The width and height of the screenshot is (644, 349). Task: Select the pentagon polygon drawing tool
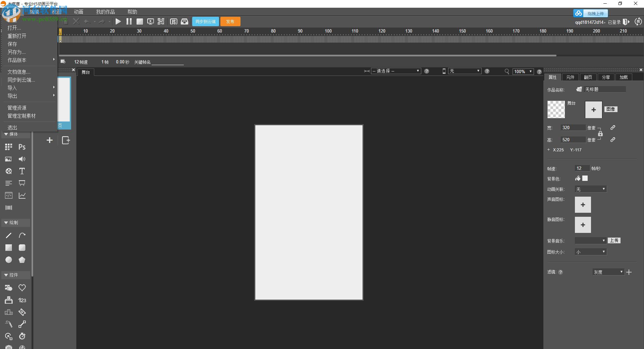coord(22,260)
